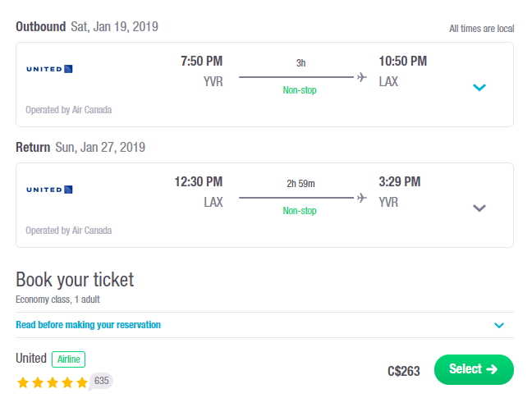Click 'Operated by Air Canada' on outbound card

click(x=68, y=110)
